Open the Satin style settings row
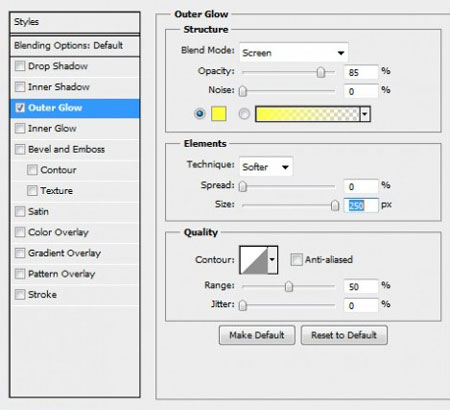450x410 pixels. point(75,211)
